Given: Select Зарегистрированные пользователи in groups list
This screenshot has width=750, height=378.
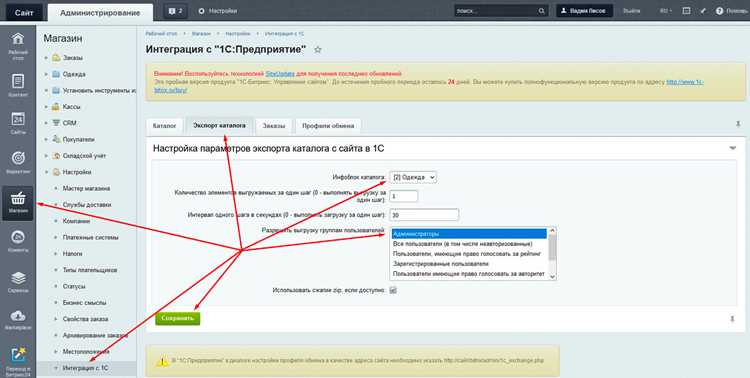Looking at the screenshot, I should click(469, 264).
